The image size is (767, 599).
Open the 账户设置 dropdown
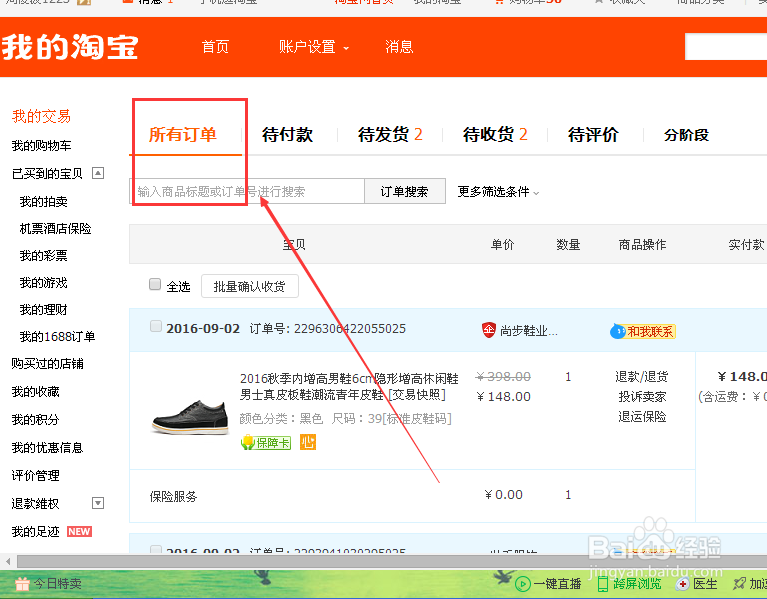click(314, 47)
